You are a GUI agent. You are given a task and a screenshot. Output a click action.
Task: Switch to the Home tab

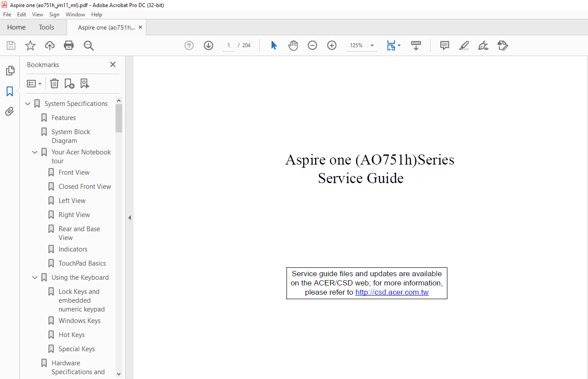pyautogui.click(x=16, y=27)
